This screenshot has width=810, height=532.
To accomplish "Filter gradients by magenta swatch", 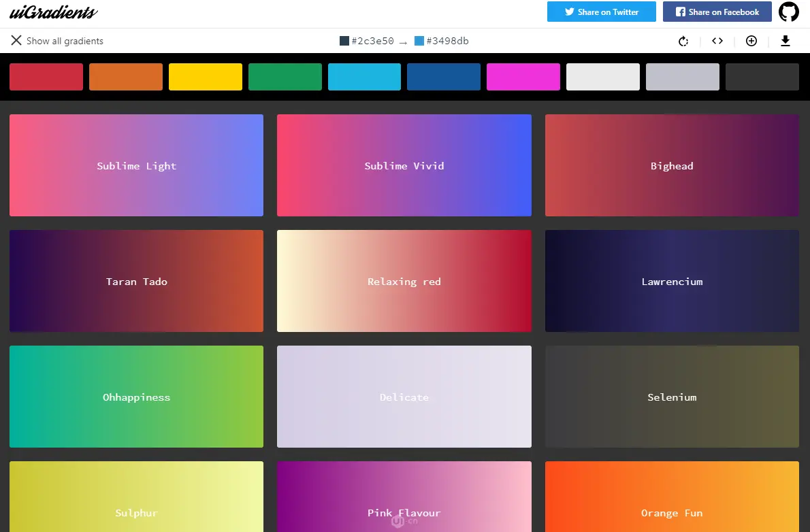I will pyautogui.click(x=523, y=77).
